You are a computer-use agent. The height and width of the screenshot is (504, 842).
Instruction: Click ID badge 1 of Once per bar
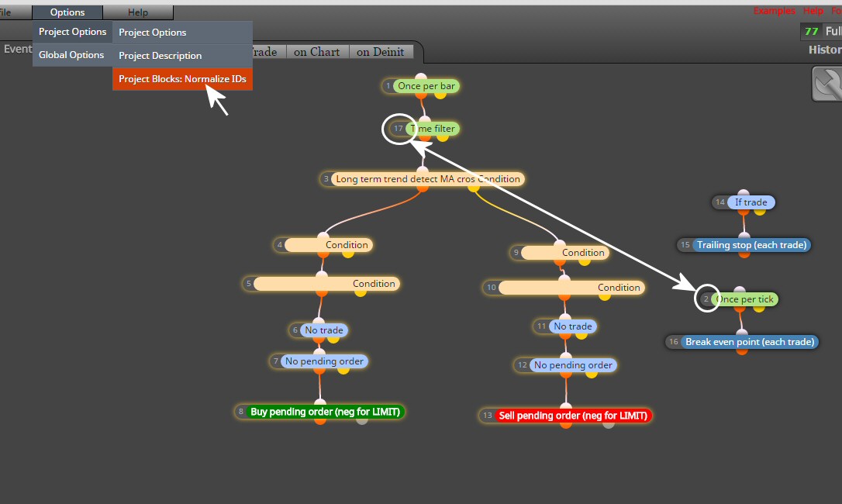(x=388, y=86)
